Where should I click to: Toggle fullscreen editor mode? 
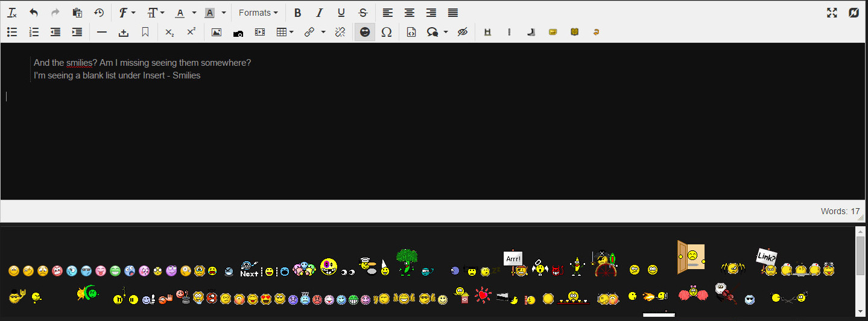coord(832,13)
